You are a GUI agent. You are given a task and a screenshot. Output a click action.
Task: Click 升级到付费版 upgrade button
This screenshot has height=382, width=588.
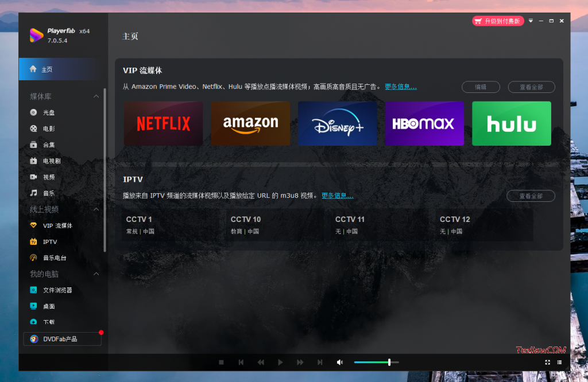coord(498,21)
